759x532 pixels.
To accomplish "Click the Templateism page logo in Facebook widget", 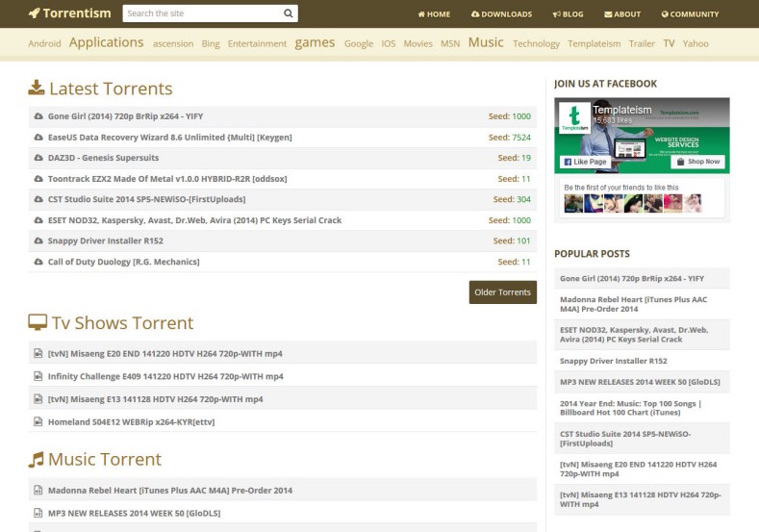I will [x=574, y=117].
